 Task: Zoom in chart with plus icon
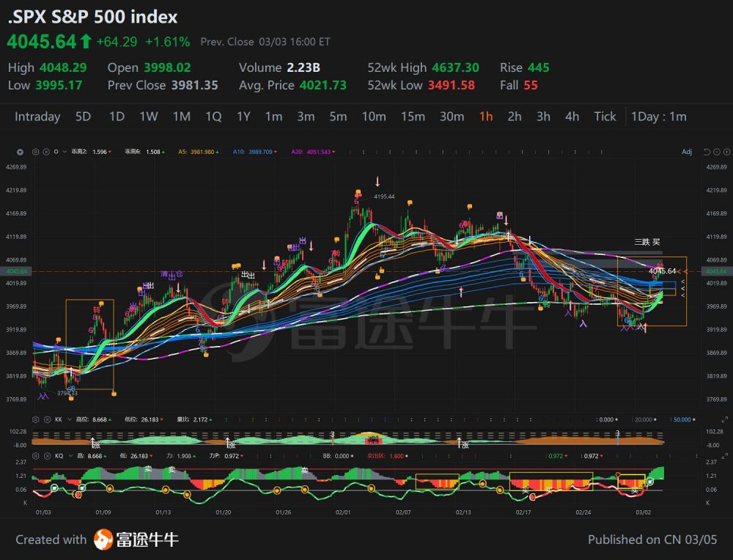coord(728,152)
